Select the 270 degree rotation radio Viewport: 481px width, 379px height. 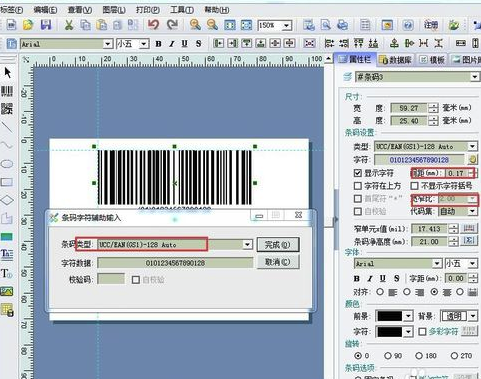click(454, 356)
